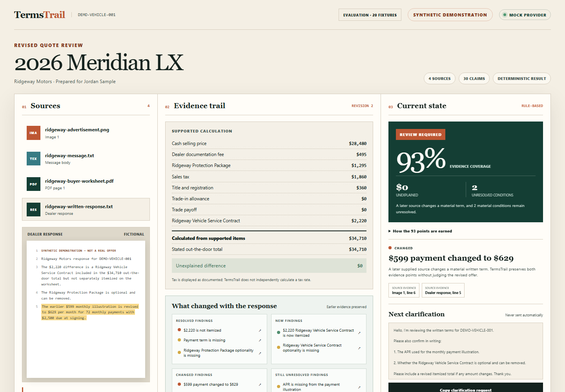The image size is (565, 392).
Task: Open arrow for 'Service Contract is now itemized'
Action: pos(359,333)
